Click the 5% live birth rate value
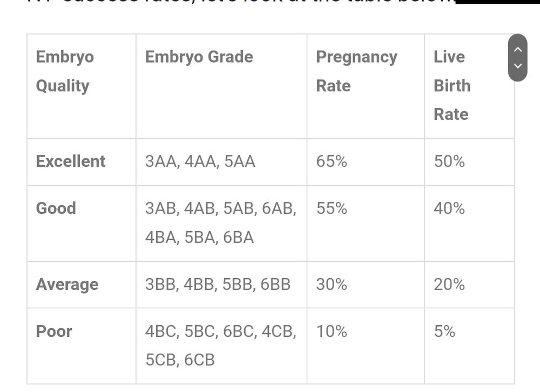 [x=445, y=332]
